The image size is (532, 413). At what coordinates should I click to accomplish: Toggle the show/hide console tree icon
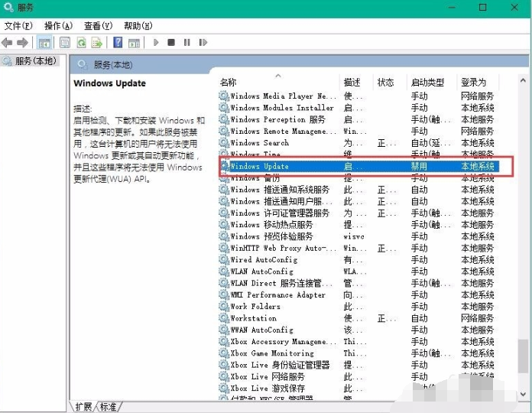click(44, 43)
